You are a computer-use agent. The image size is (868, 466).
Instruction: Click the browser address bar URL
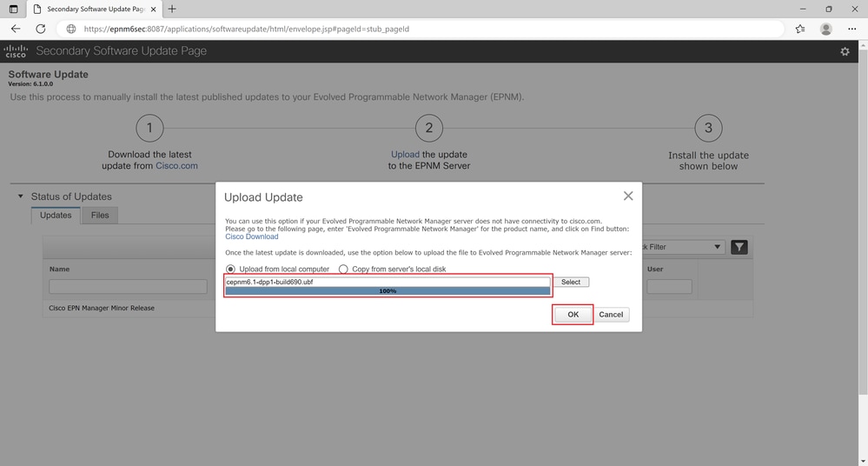(247, 29)
